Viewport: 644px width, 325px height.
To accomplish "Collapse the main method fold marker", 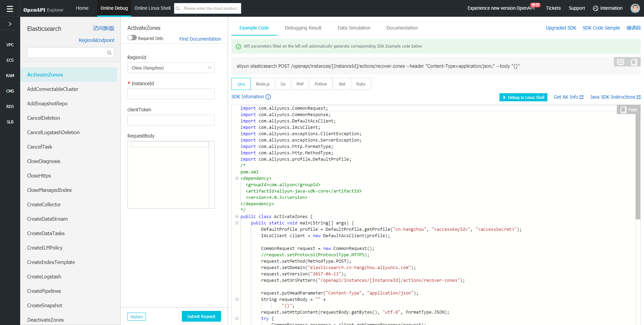I will coord(237,223).
